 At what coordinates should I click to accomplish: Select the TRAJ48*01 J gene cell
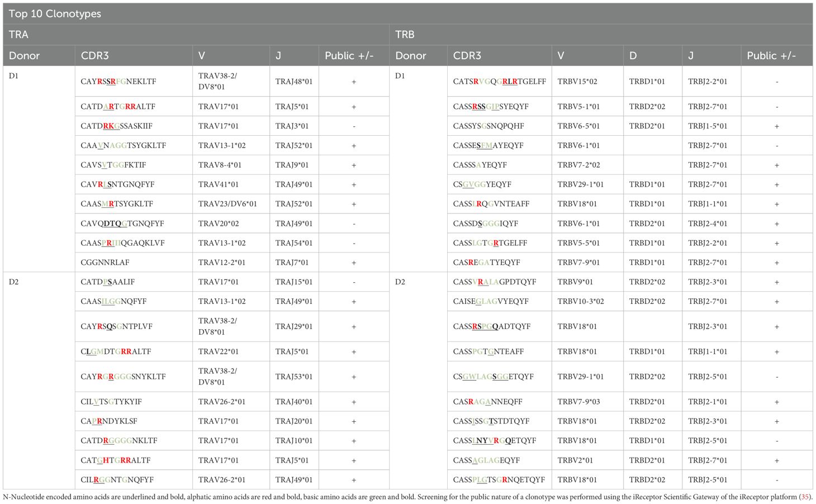point(293,82)
